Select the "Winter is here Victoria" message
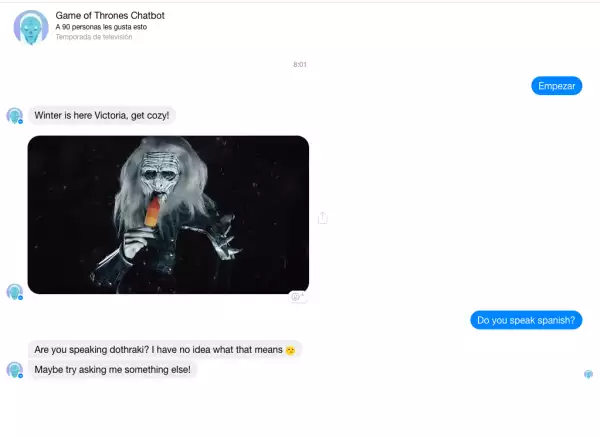Viewport: 600px width, 438px height. [x=102, y=116]
